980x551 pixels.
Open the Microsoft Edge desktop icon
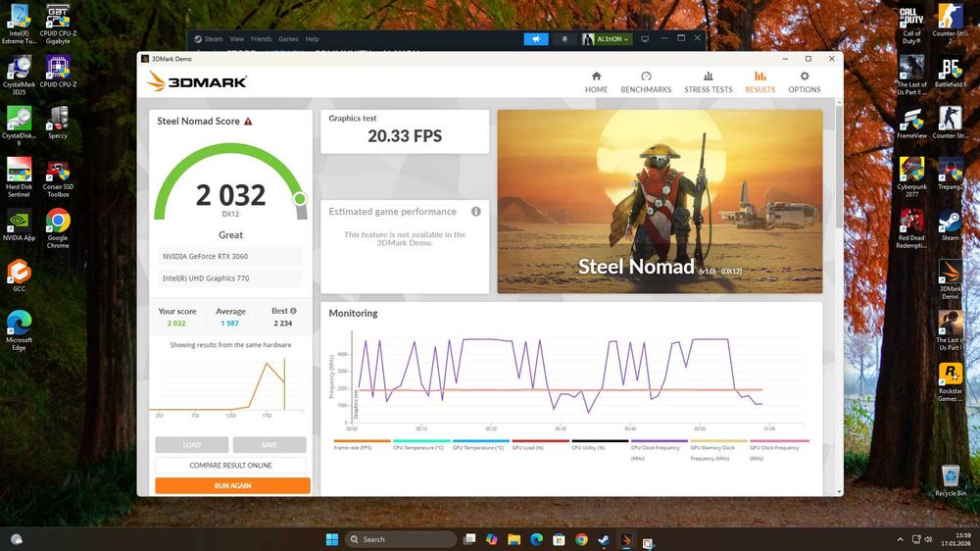pos(19,329)
